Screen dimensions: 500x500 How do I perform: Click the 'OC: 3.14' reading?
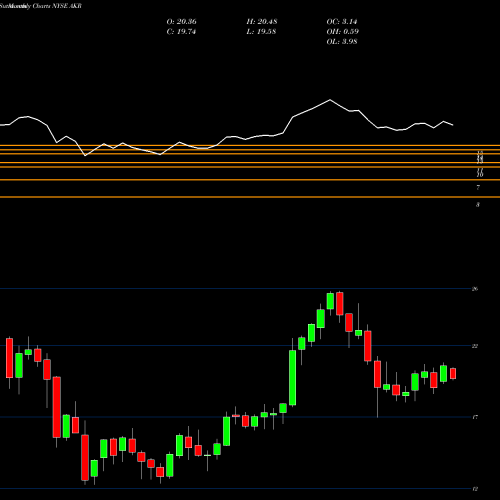tap(342, 22)
